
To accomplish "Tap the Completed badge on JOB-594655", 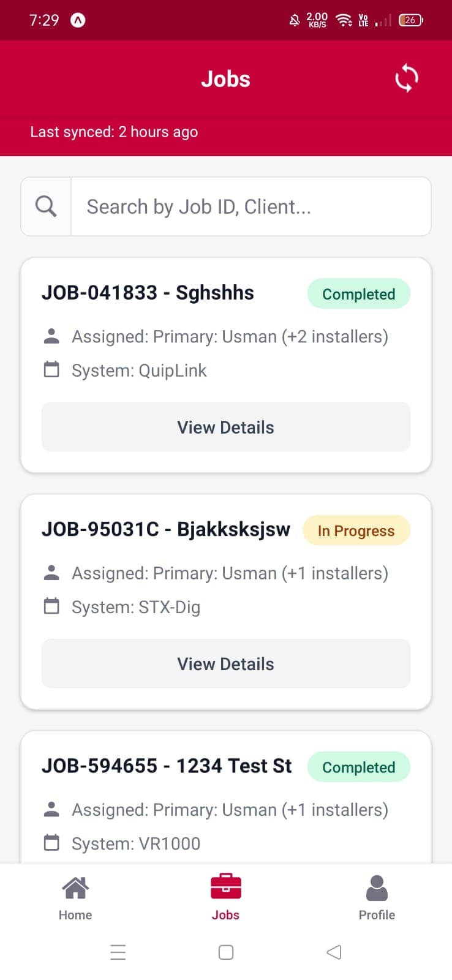I will tap(359, 767).
